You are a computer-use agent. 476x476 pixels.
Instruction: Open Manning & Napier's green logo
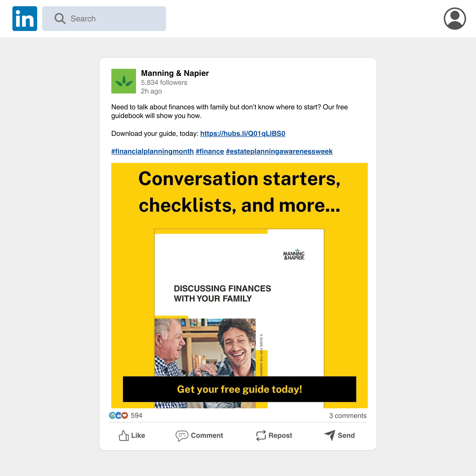point(123,81)
